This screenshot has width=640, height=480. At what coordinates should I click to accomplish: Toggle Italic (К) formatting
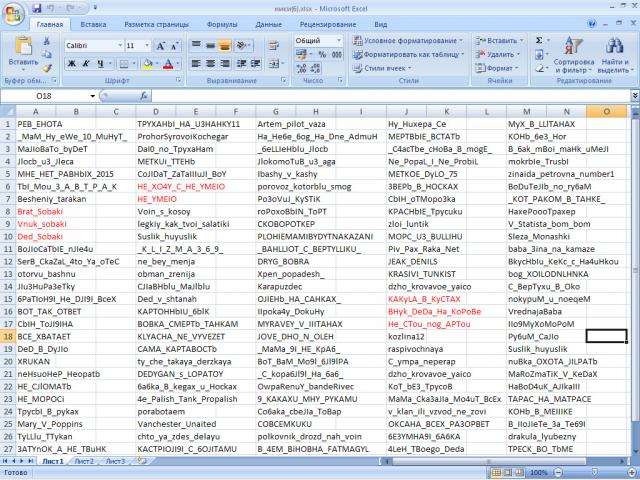[84, 62]
